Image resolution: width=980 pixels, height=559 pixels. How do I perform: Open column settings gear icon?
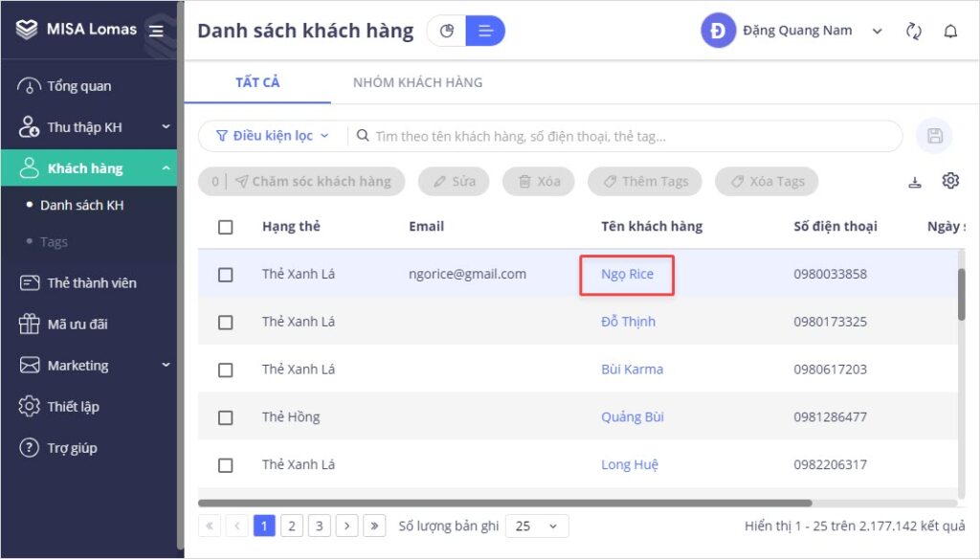(950, 181)
